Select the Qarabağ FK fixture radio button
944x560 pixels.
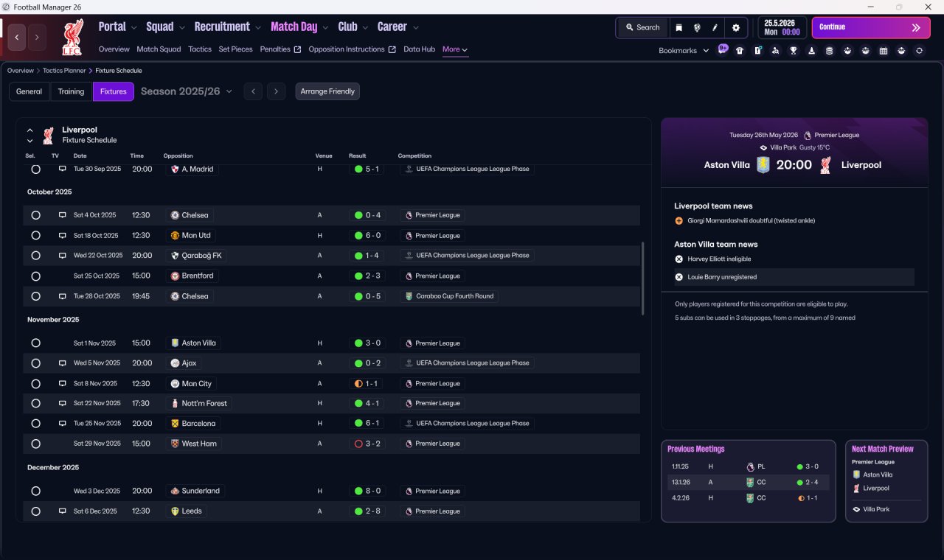(x=35, y=256)
